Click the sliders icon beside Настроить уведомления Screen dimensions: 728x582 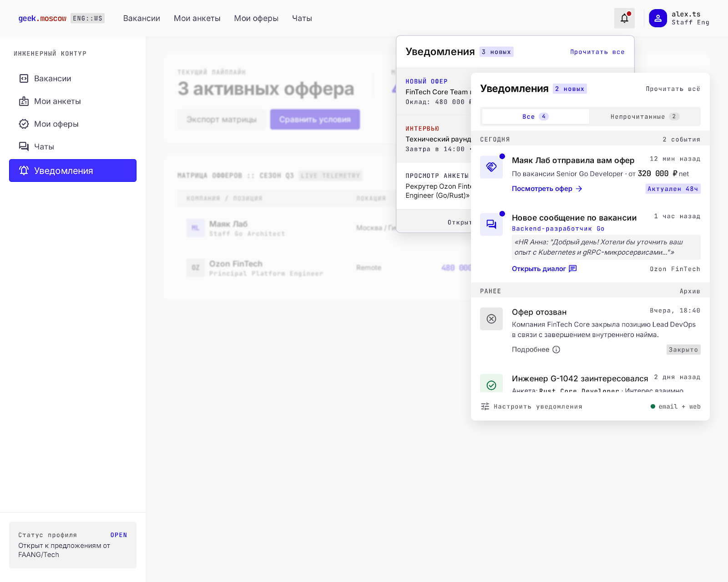[x=485, y=406]
